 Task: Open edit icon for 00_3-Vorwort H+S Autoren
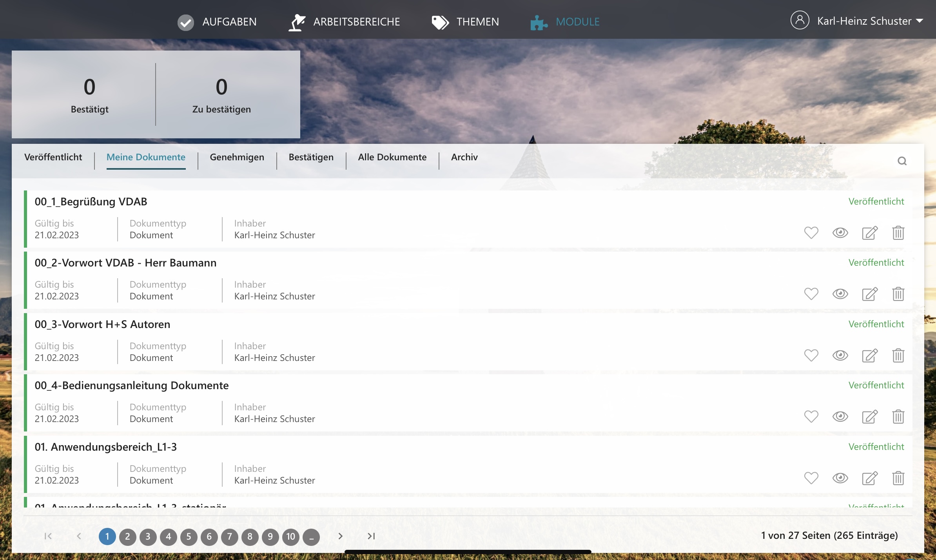(x=869, y=355)
